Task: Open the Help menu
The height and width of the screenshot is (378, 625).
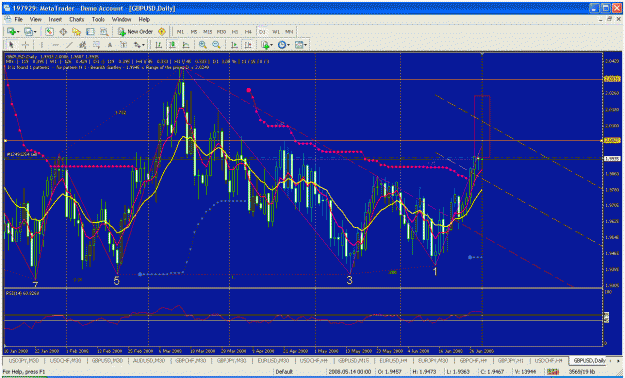Action: tap(144, 19)
